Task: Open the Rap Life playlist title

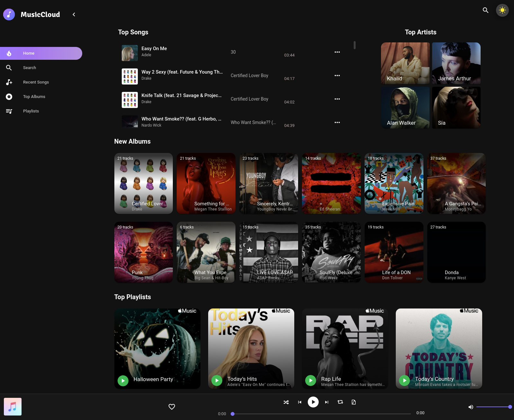Action: [x=331, y=379]
